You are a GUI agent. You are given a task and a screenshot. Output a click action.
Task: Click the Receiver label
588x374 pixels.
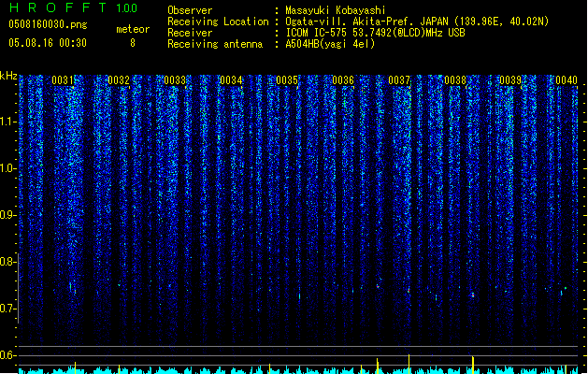pos(190,33)
